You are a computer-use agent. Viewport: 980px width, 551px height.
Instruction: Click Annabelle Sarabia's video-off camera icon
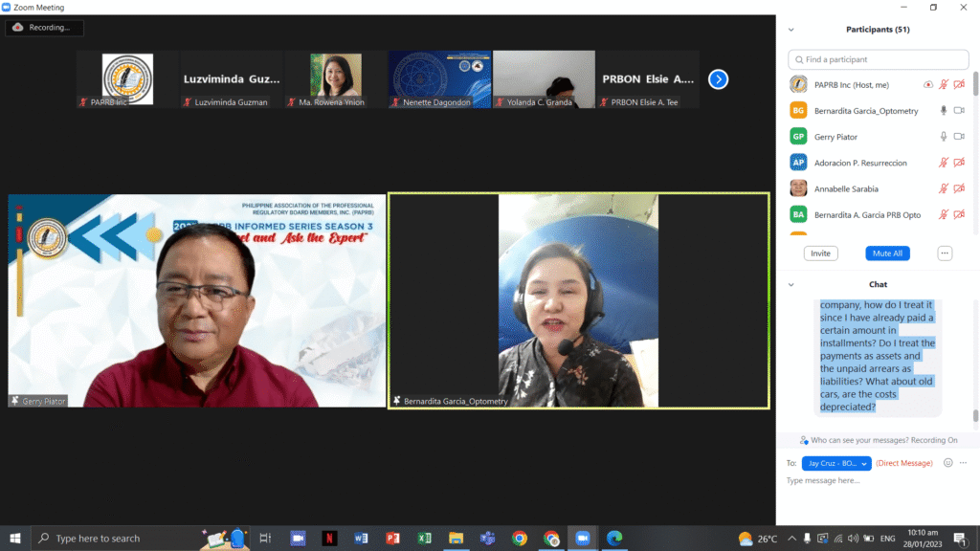959,188
